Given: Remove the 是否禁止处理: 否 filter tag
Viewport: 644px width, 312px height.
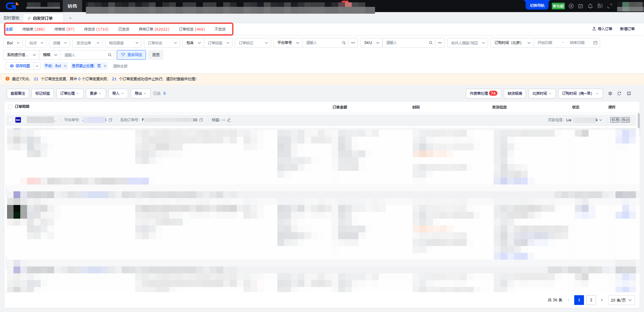Looking at the screenshot, I should tap(105, 66).
